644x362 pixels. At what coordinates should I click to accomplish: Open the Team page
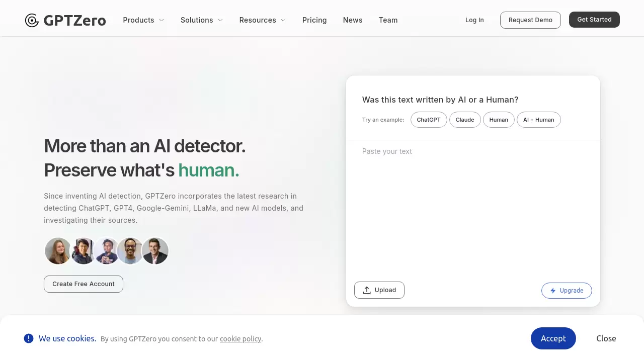[388, 20]
